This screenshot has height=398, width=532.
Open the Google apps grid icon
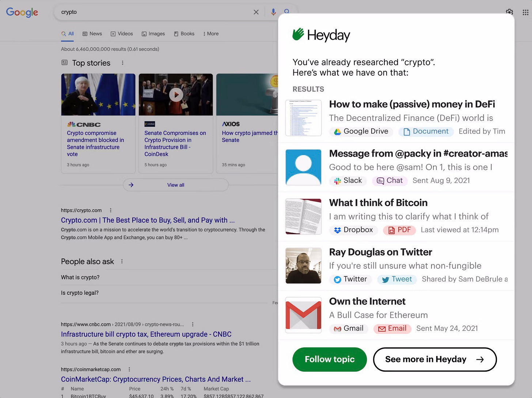525,12
